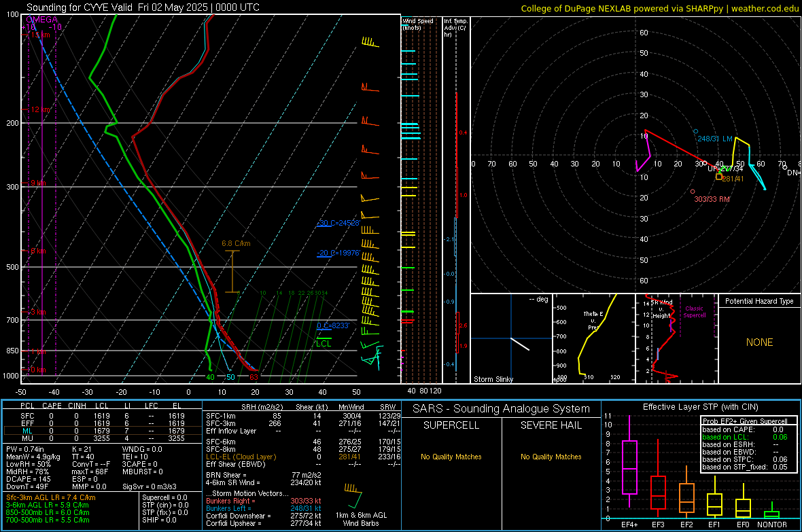802x532 pixels.
Task: Click the Effective Layer STP (with CIN) title
Action: [700, 407]
